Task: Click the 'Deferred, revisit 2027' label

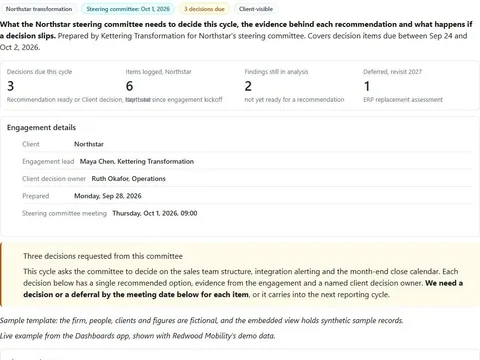Action: [x=392, y=72]
